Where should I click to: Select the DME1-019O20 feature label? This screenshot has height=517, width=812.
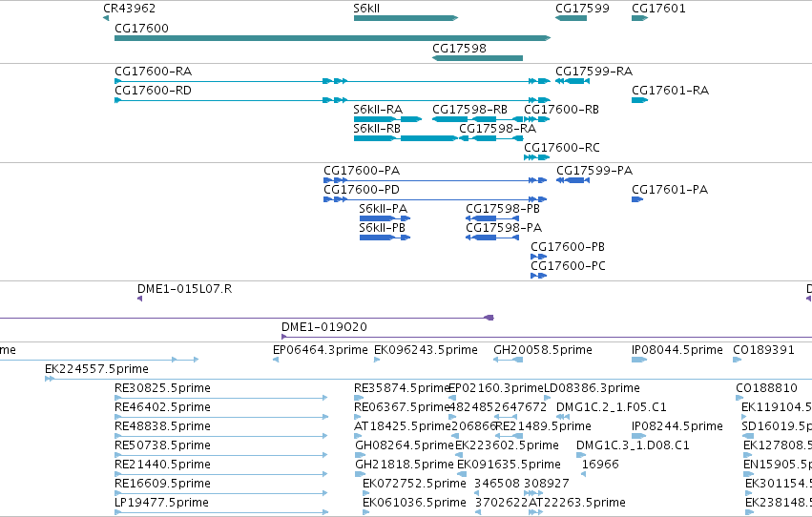click(324, 327)
